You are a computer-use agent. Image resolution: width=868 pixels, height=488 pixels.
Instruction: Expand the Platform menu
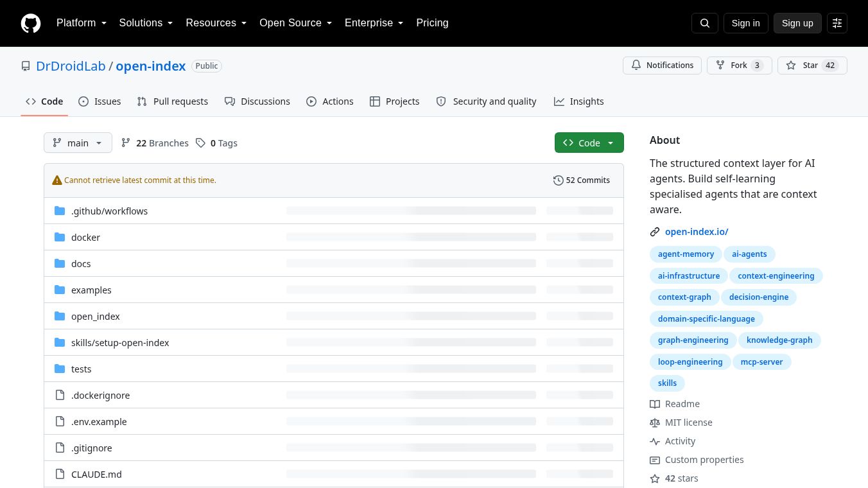[82, 23]
